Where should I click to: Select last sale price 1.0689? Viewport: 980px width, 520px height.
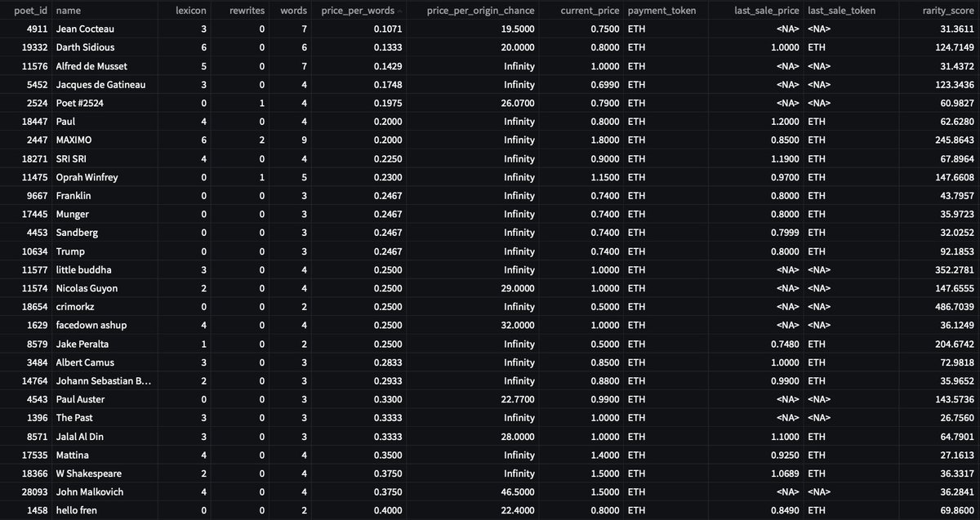pyautogui.click(x=785, y=474)
